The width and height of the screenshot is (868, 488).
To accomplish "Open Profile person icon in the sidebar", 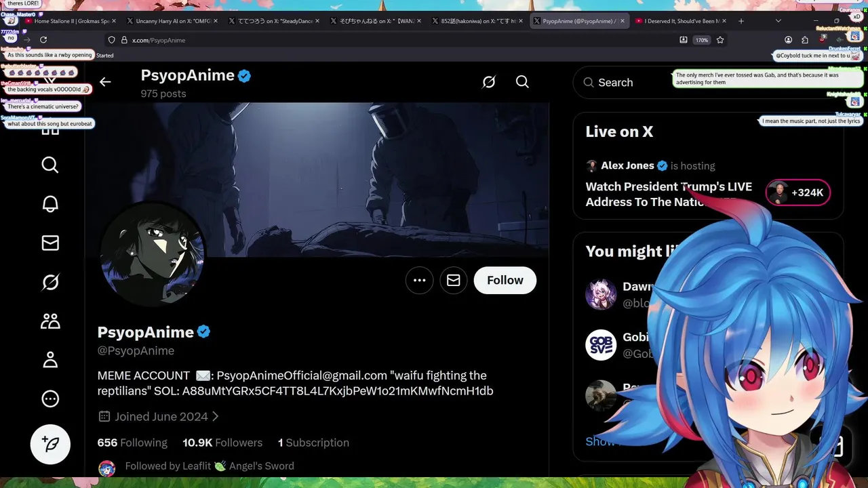I will [50, 360].
